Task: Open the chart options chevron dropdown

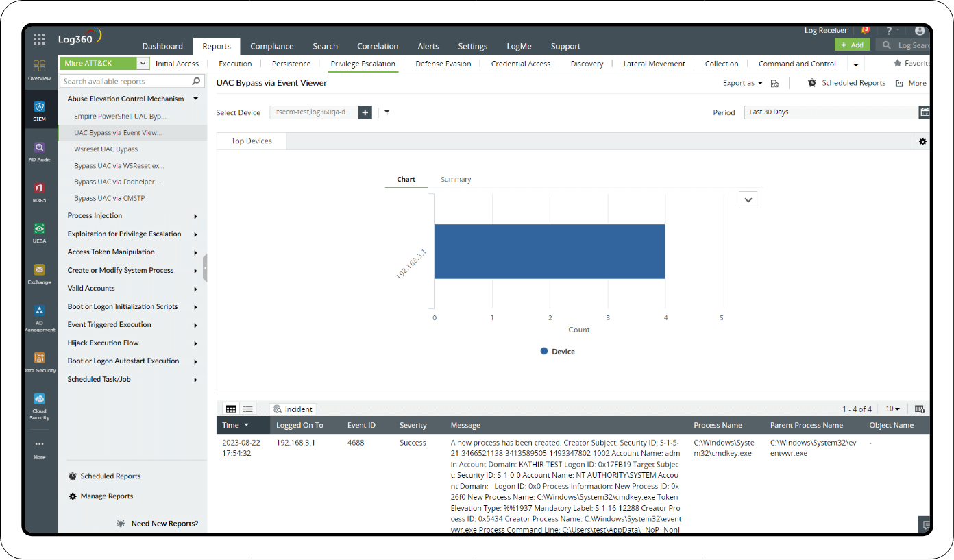Action: (x=748, y=199)
